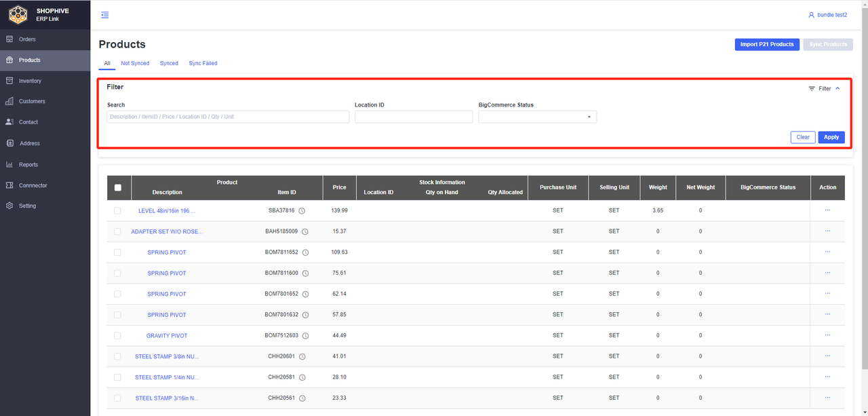Check the box for the BOM7811600 SPRING PIVOT row
Image resolution: width=868 pixels, height=416 pixels.
(117, 273)
